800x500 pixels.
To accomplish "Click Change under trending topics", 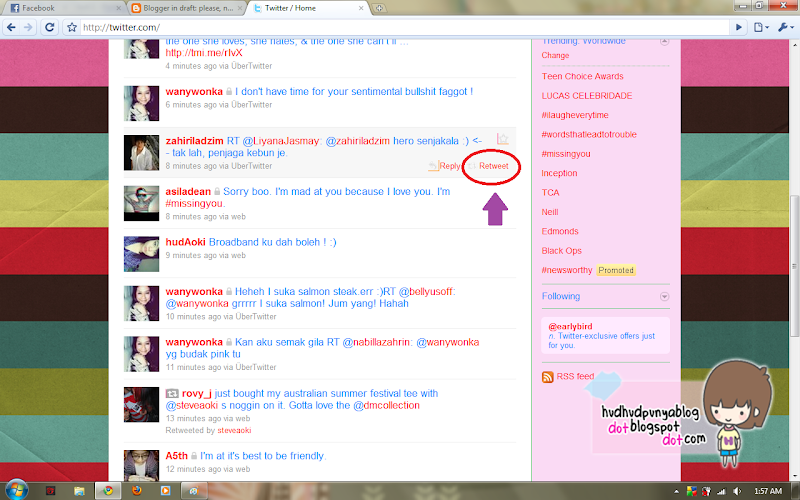I will pyautogui.click(x=555, y=55).
